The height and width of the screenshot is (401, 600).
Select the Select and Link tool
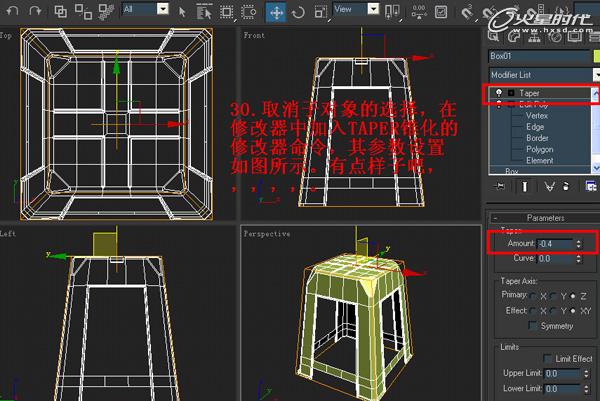point(60,11)
